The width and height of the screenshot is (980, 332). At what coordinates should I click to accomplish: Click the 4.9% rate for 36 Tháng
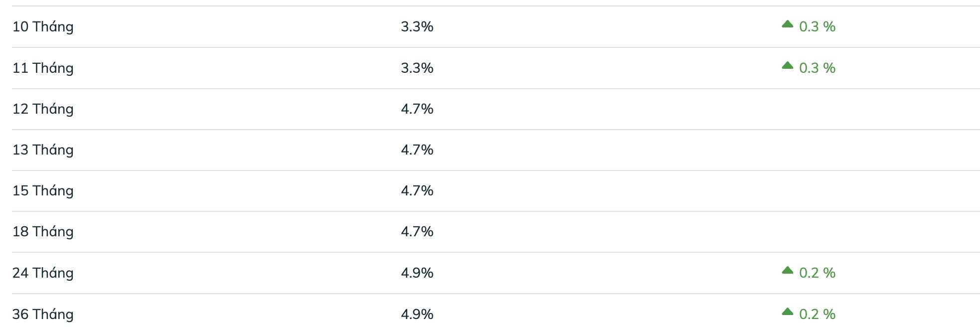click(417, 315)
